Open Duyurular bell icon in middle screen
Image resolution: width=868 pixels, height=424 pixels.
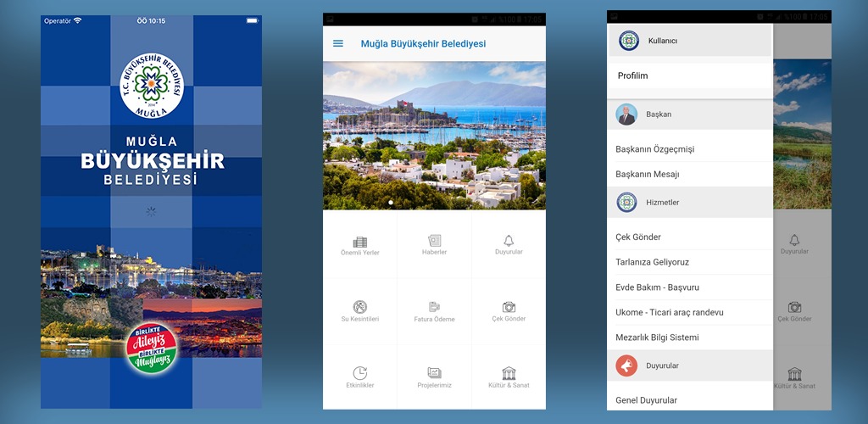pos(509,240)
